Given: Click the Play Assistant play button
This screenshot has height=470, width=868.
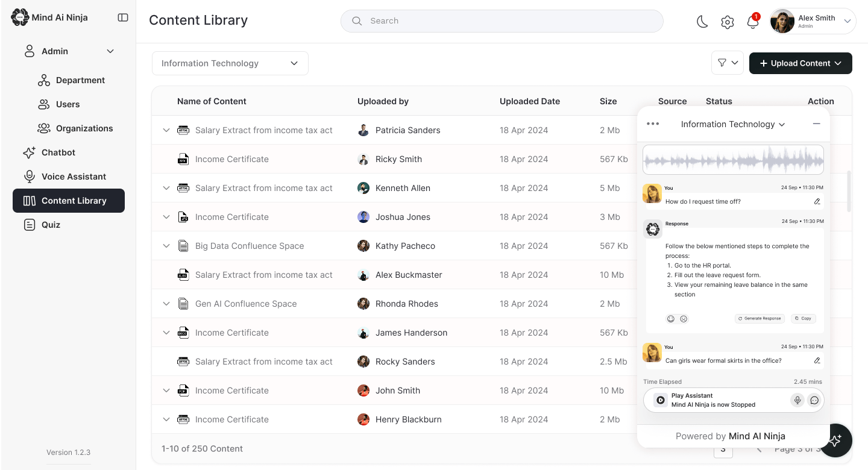Looking at the screenshot, I should pyautogui.click(x=661, y=399).
